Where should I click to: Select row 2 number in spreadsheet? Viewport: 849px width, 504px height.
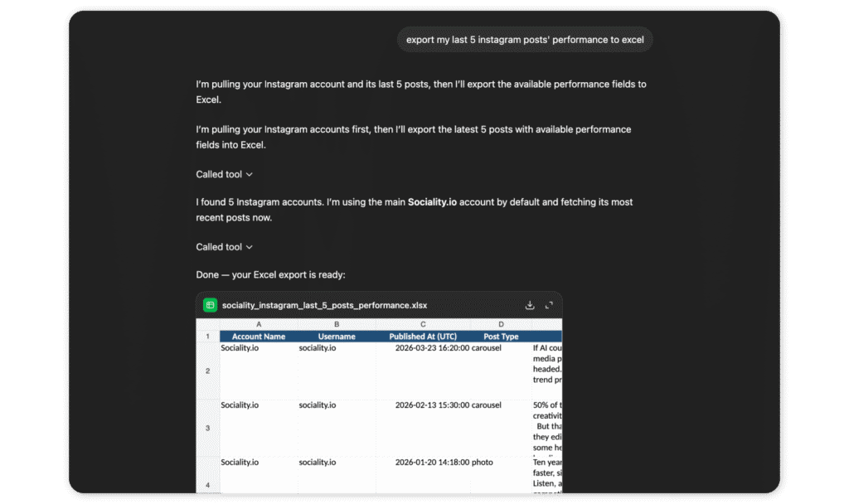[x=207, y=371]
